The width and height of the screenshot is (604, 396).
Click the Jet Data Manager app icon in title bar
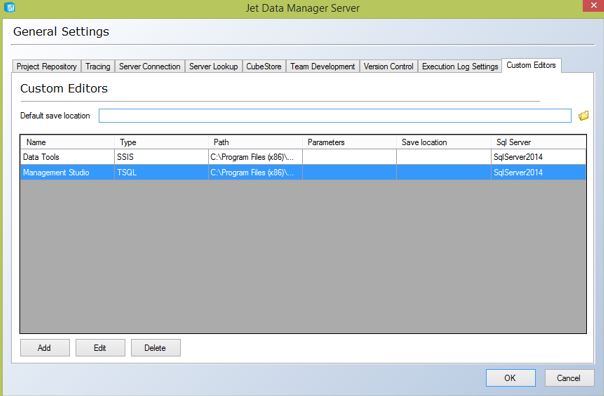click(9, 7)
